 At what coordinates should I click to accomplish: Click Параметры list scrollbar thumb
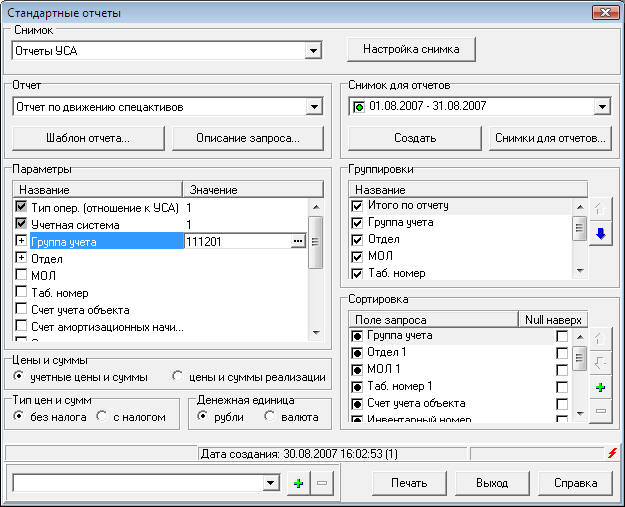(x=316, y=242)
